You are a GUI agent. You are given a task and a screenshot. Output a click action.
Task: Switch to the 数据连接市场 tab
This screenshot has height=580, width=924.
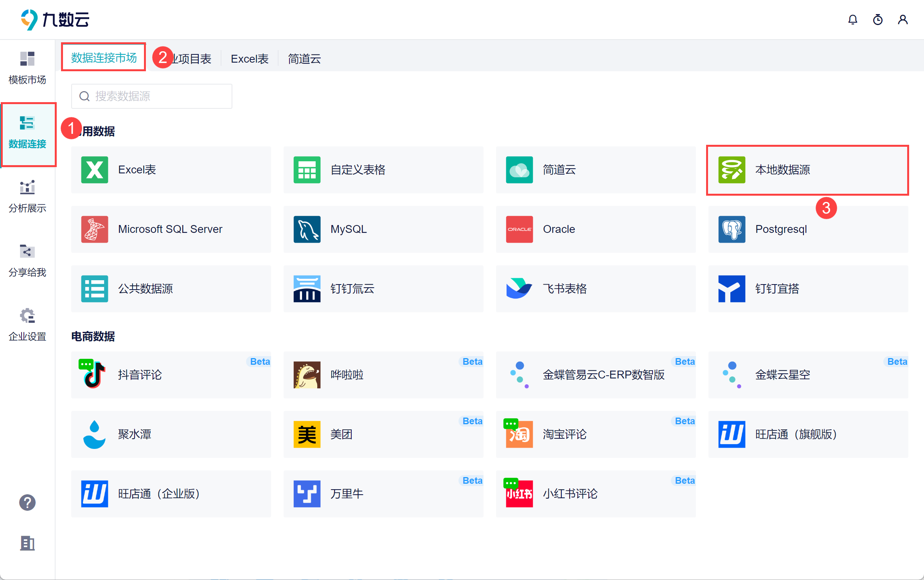[x=104, y=58]
